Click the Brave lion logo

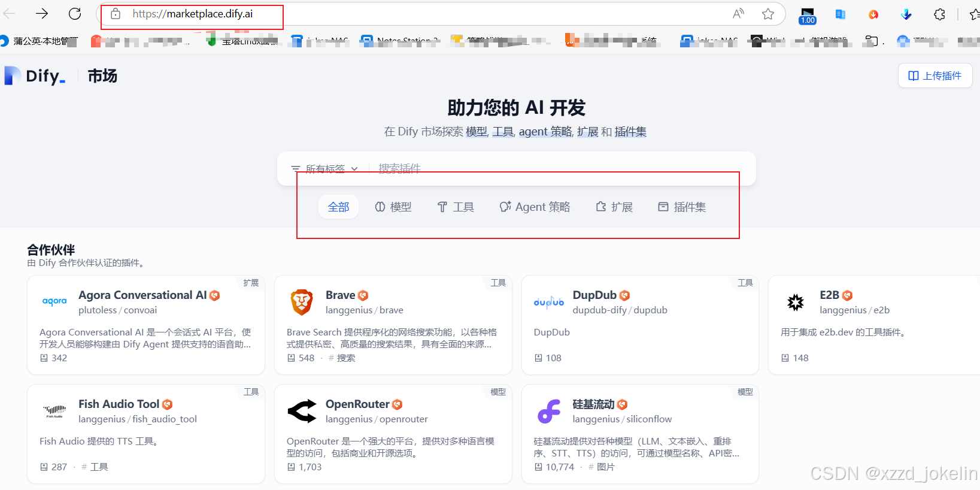[302, 302]
